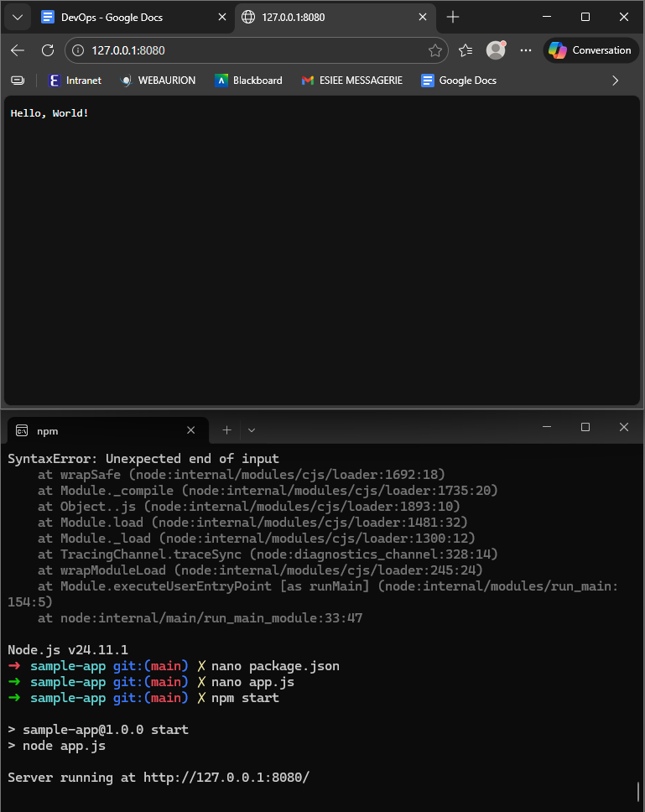Open the terminal profiles dropdown
Image resolution: width=645 pixels, height=812 pixels.
pyautogui.click(x=252, y=430)
